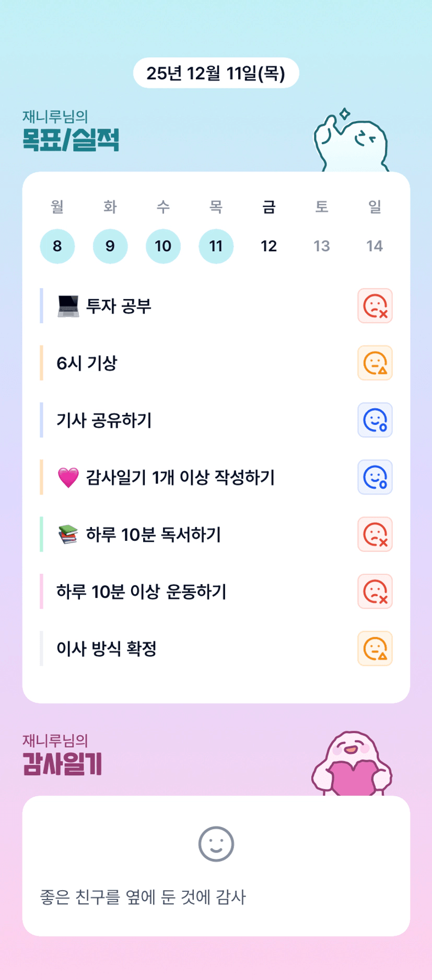
Task: Tap the gray smiley icon in 감사일기 card
Action: pyautogui.click(x=216, y=844)
